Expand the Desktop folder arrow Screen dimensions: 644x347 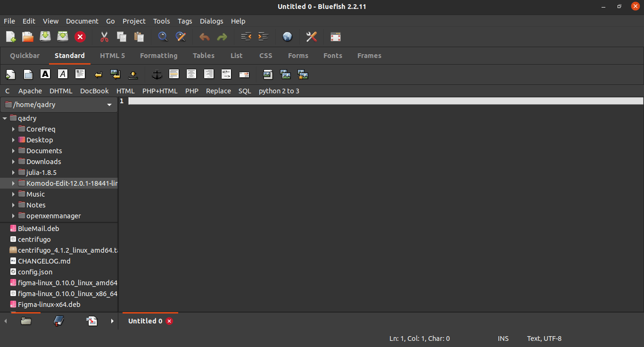pyautogui.click(x=13, y=140)
